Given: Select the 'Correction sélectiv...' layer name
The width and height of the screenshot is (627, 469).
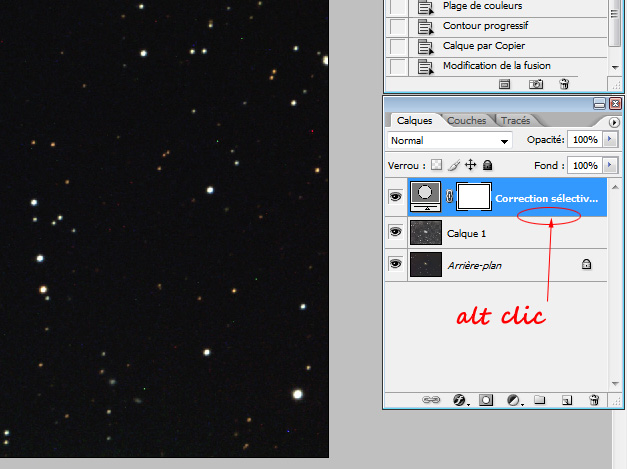Looking at the screenshot, I should [546, 198].
